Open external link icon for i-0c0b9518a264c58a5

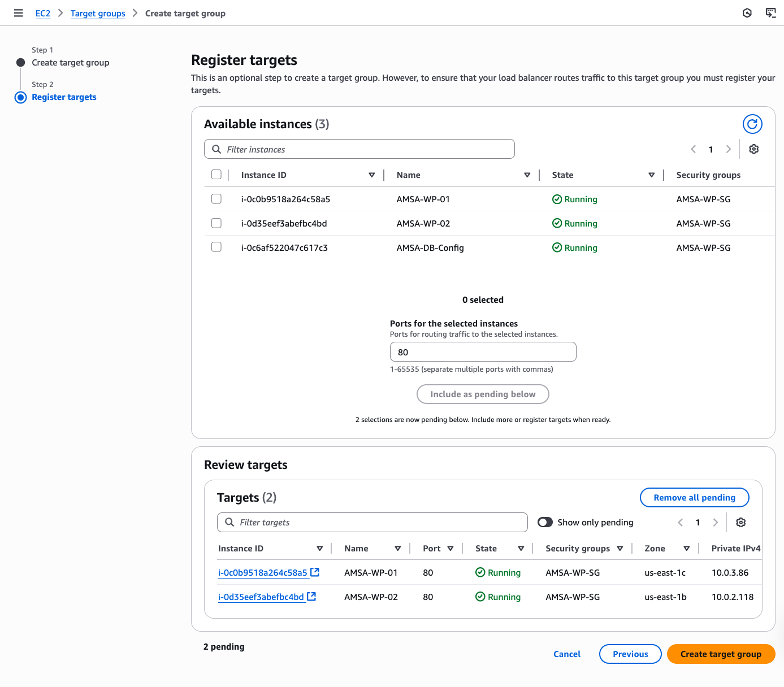315,572
